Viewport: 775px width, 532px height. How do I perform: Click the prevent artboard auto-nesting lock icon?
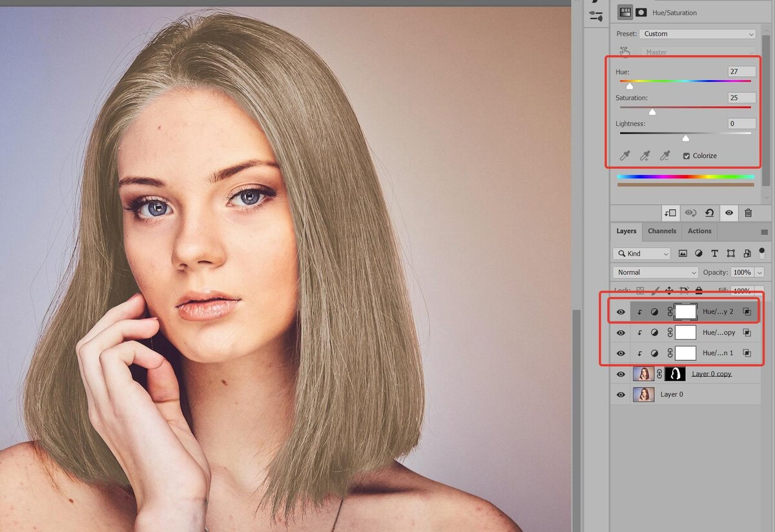pyautogui.click(x=685, y=291)
